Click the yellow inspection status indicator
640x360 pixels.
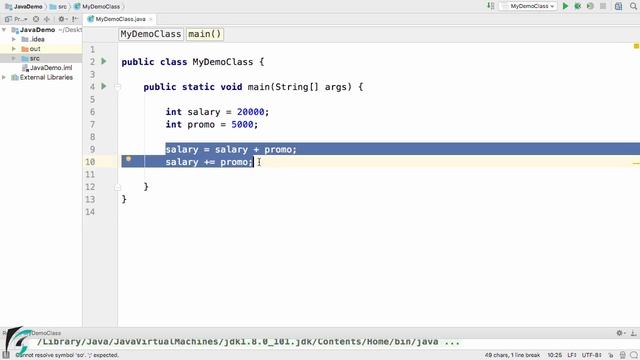tap(636, 46)
